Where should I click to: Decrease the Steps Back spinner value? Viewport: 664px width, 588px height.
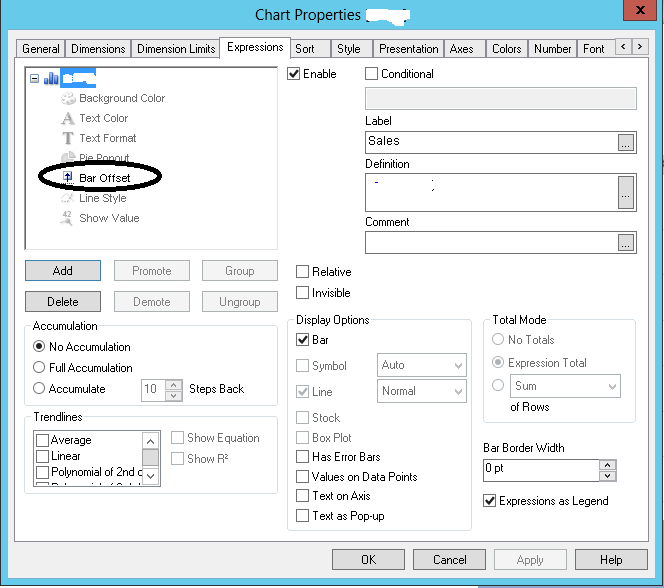pyautogui.click(x=174, y=396)
